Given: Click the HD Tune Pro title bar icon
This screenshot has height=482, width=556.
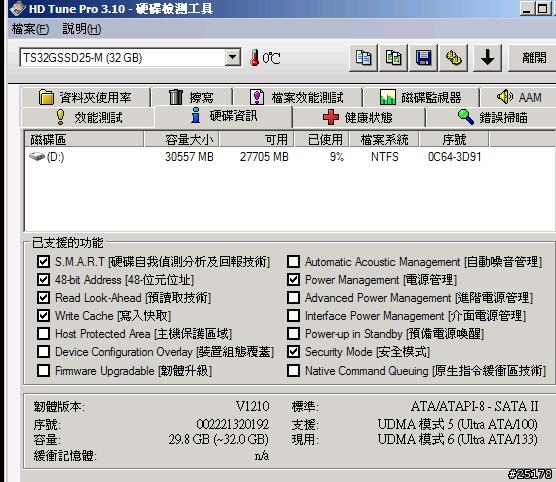Looking at the screenshot, I should [x=18, y=8].
